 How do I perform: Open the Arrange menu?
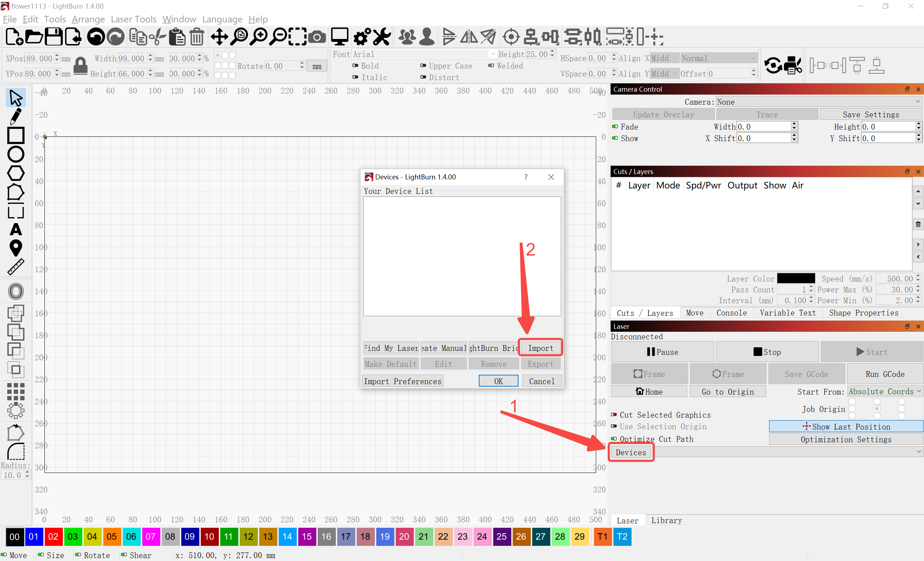coord(88,19)
